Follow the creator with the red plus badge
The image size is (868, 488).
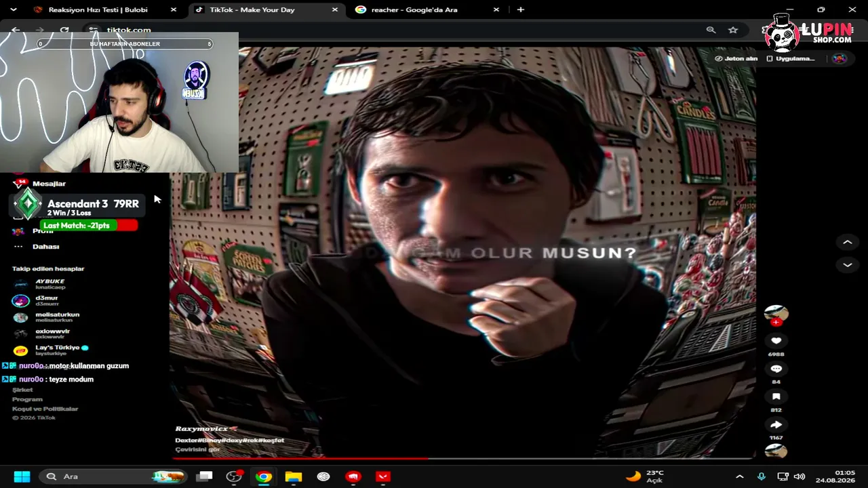776,323
